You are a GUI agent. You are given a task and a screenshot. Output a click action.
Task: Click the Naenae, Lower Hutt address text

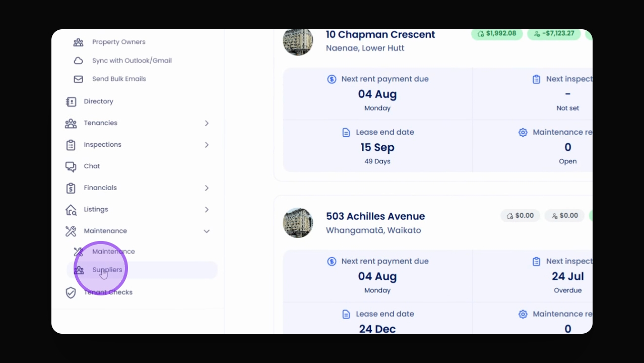(365, 48)
